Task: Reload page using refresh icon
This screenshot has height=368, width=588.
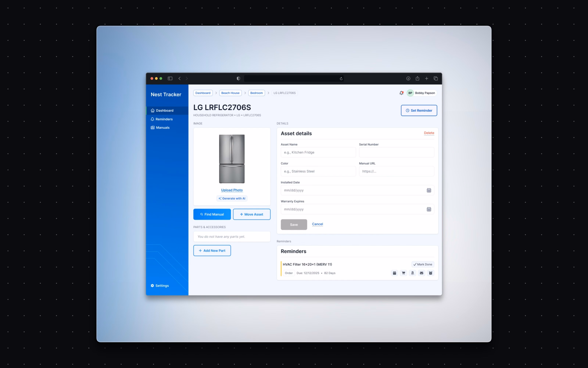Action: pyautogui.click(x=341, y=79)
